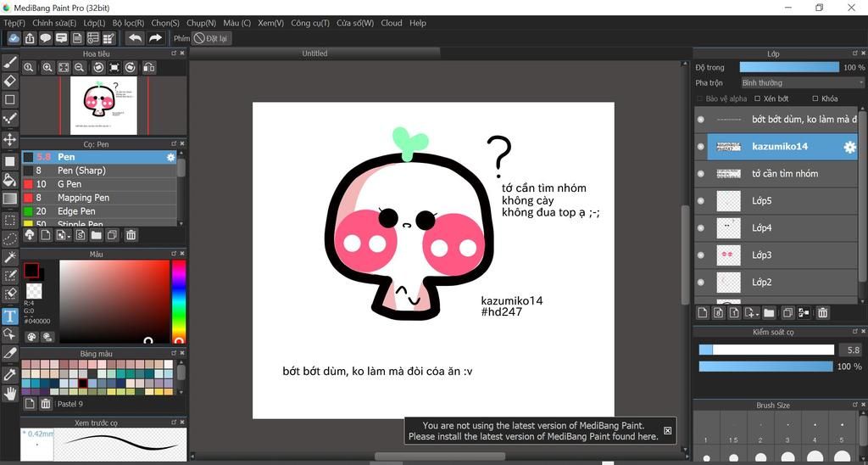This screenshot has width=868, height=465.
Task: Select the Text tool
Action: 10,316
